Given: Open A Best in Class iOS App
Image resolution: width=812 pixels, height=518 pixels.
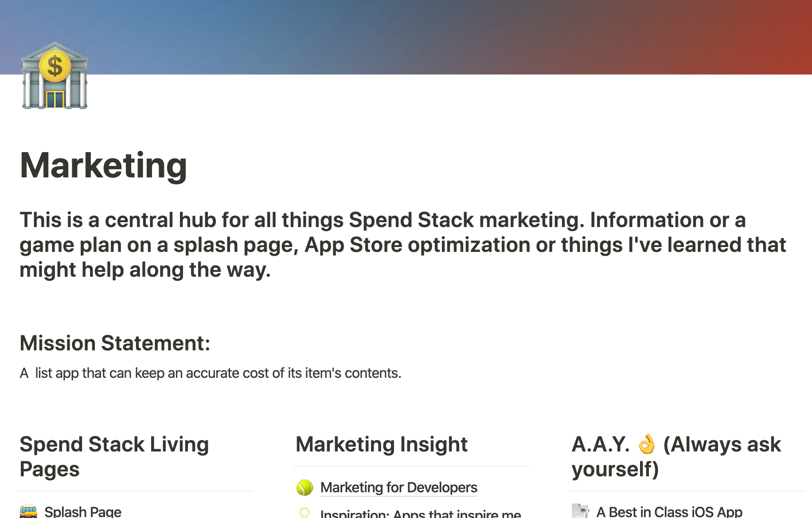Looking at the screenshot, I should (669, 511).
